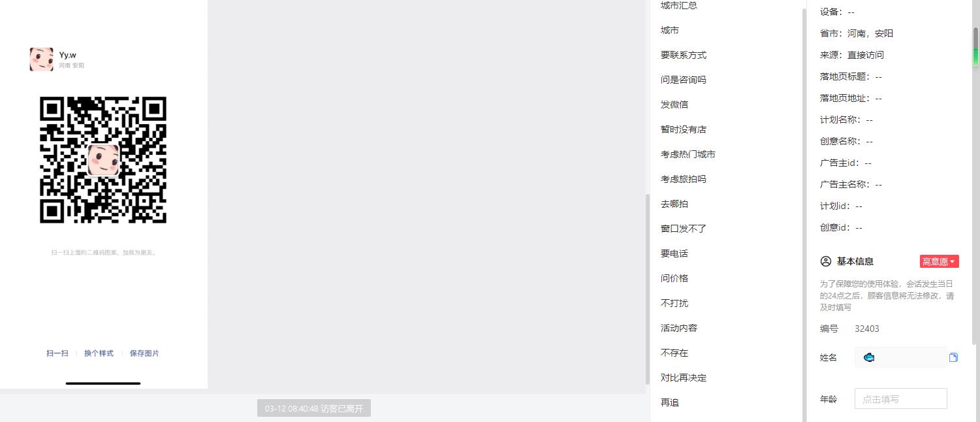
Task: Click the 年龄 input field
Action: [x=900, y=398]
